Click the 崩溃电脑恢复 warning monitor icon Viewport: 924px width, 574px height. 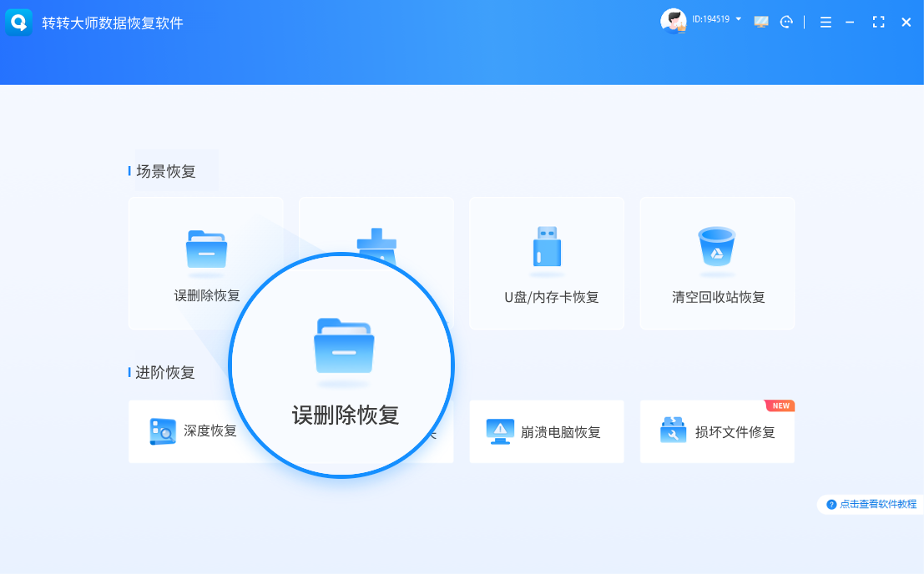coord(500,431)
